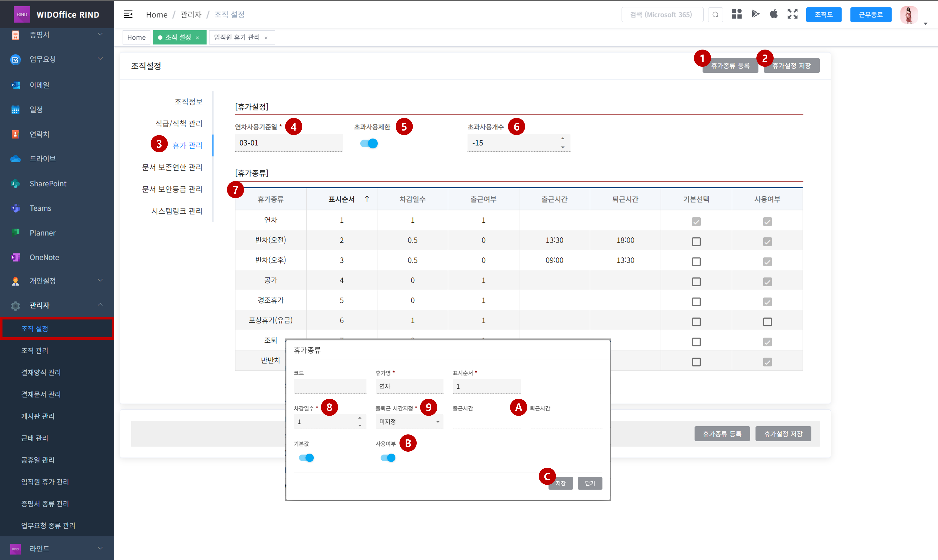The image size is (938, 560).
Task: Toggle 사용여부 switch in 휴가종류 dialog
Action: [x=388, y=458]
